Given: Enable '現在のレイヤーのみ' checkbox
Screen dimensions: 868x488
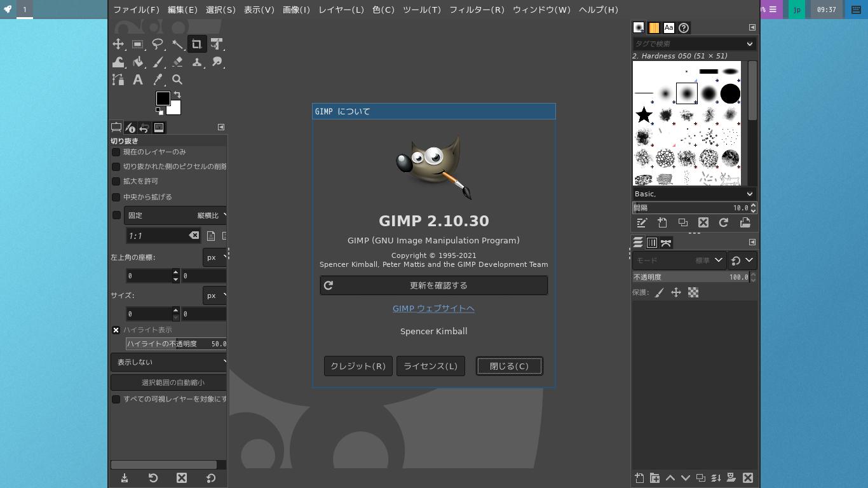Looking at the screenshot, I should pyautogui.click(x=116, y=152).
